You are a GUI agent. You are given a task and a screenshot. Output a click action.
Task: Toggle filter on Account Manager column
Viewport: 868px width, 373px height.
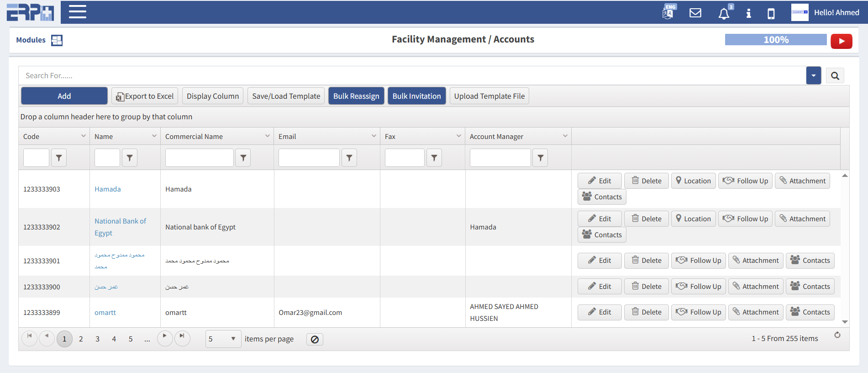click(x=540, y=158)
